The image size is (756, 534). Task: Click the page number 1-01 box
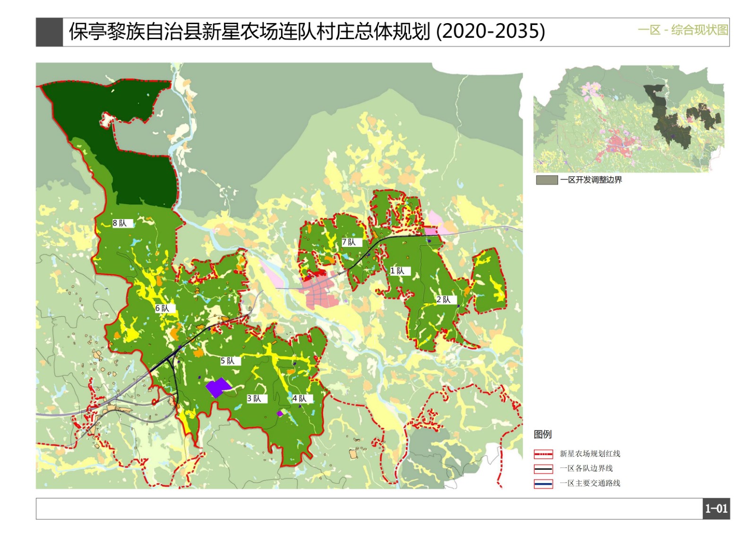coord(716,509)
